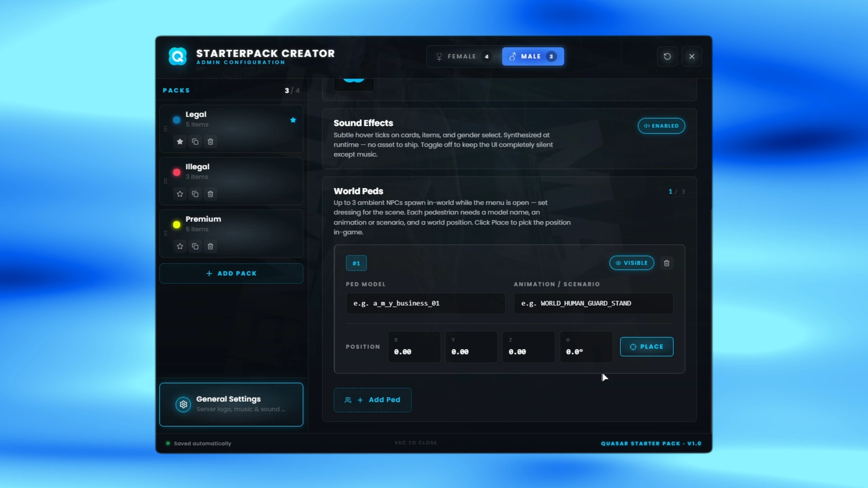Screen dimensions: 868x488
Task: Click the Ped Model input field
Action: click(x=426, y=303)
